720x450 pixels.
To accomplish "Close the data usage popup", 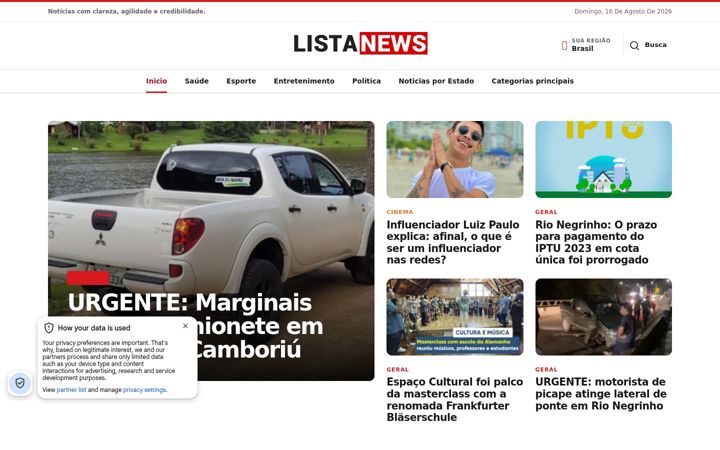I will 186,326.
